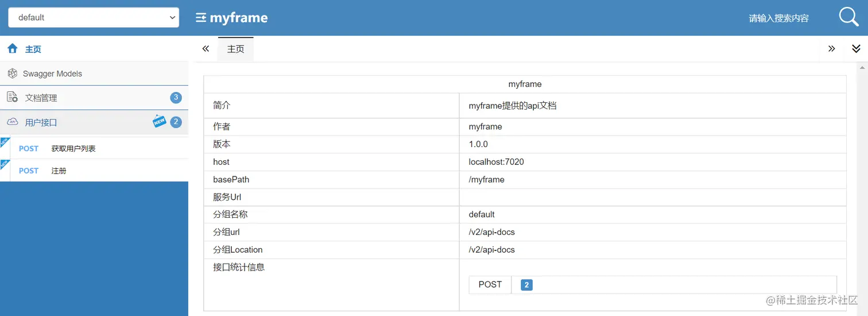
Task: Click the home icon next to 主页
Action: click(x=13, y=49)
